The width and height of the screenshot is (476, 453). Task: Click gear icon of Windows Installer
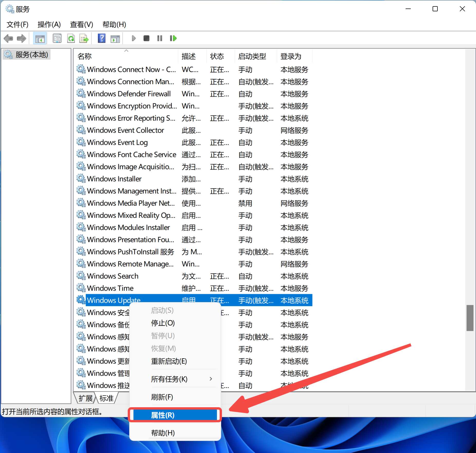pos(81,179)
